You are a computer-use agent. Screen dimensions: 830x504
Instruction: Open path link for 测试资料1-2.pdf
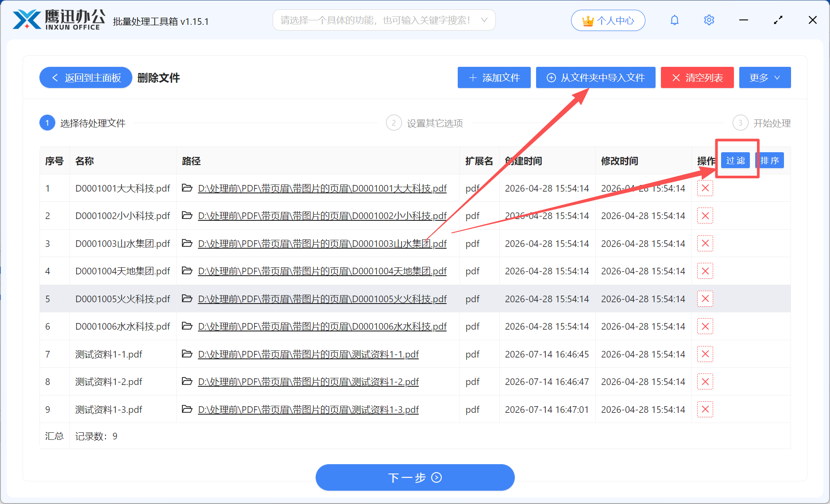tap(308, 382)
